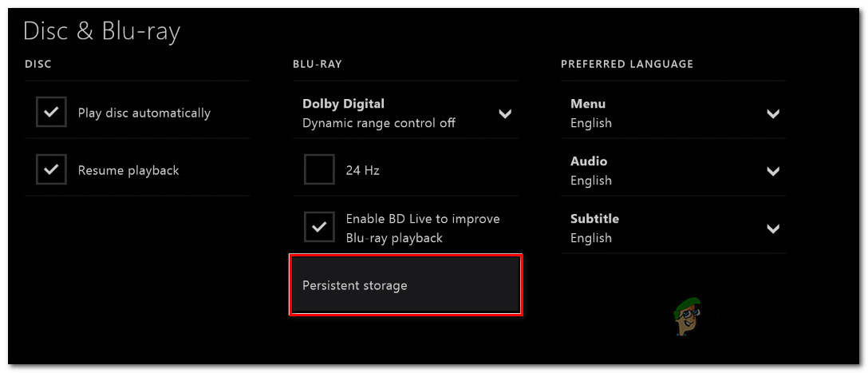Expand the Audio language chevron
This screenshot has height=373, width=868.
click(772, 171)
